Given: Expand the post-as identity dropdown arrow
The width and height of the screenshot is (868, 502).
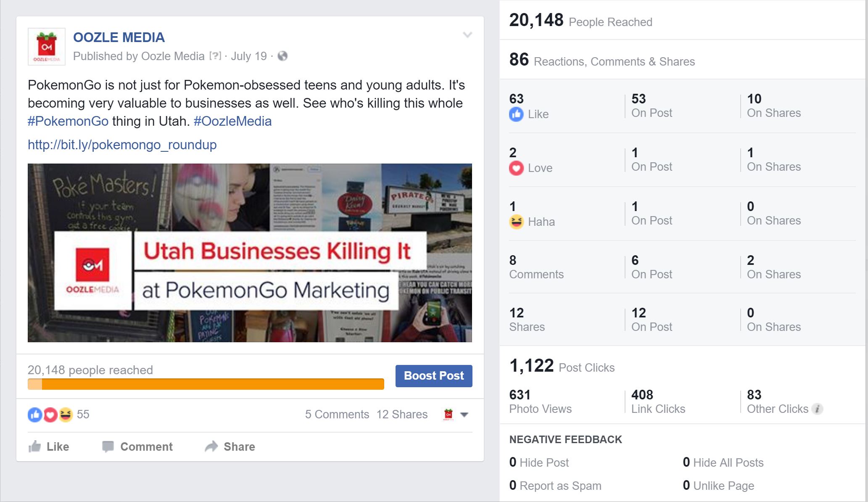Looking at the screenshot, I should [x=464, y=415].
